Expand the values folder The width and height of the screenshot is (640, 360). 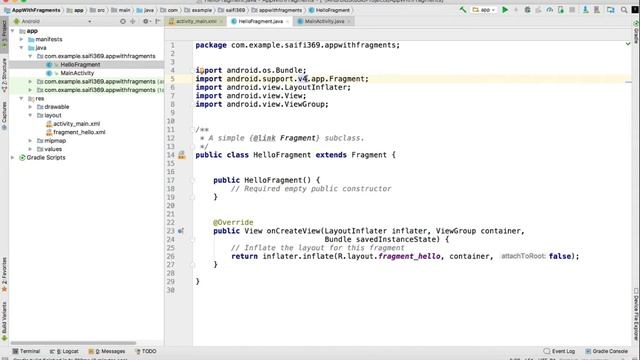(x=30, y=149)
